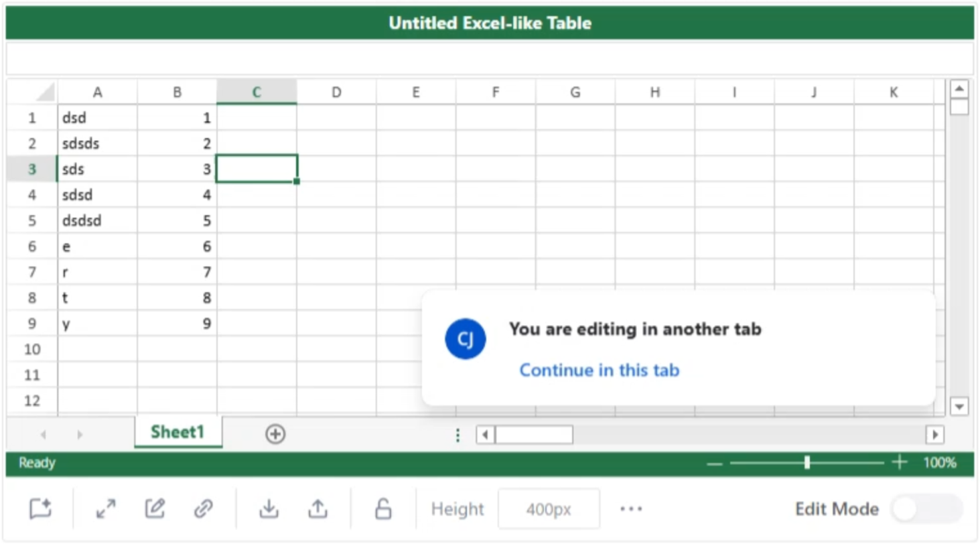Expand table to fullscreen with arrows icon
Viewport: 980px width, 544px height.
point(106,509)
